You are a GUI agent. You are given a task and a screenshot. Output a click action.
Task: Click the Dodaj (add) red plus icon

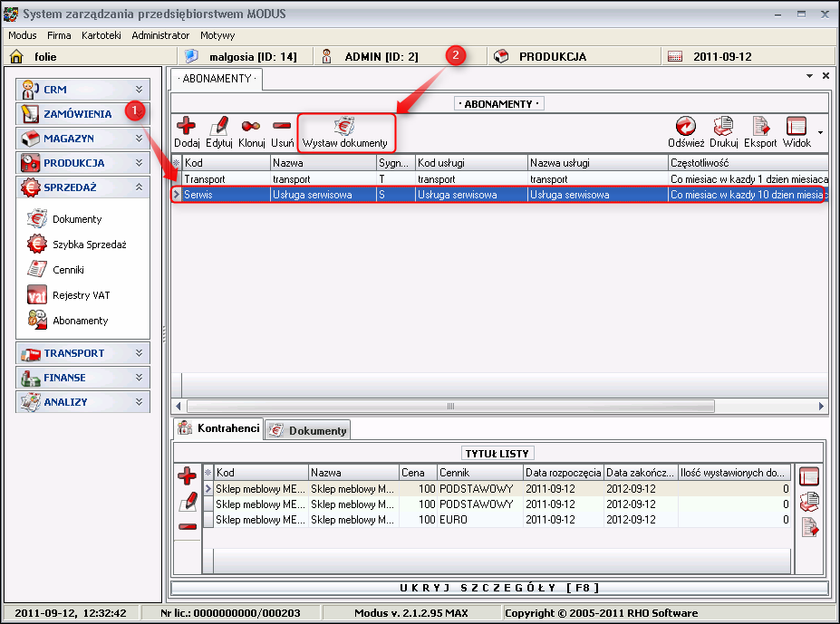[186, 127]
